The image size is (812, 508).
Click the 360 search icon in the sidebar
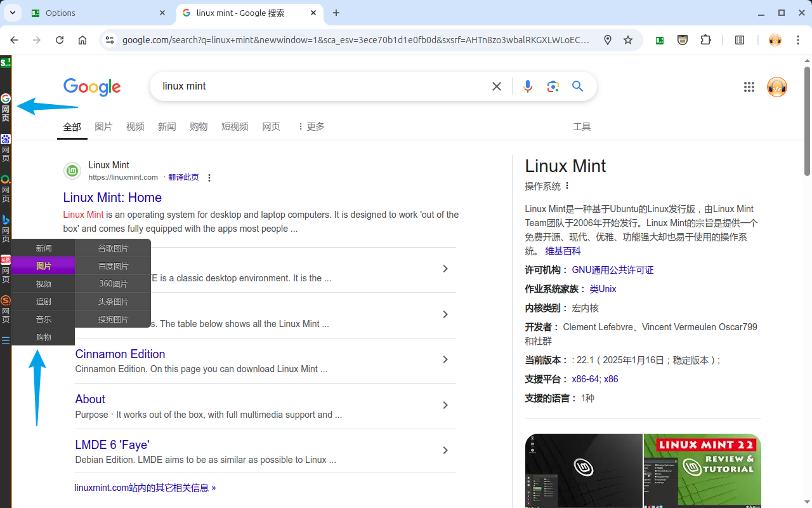pyautogui.click(x=6, y=180)
